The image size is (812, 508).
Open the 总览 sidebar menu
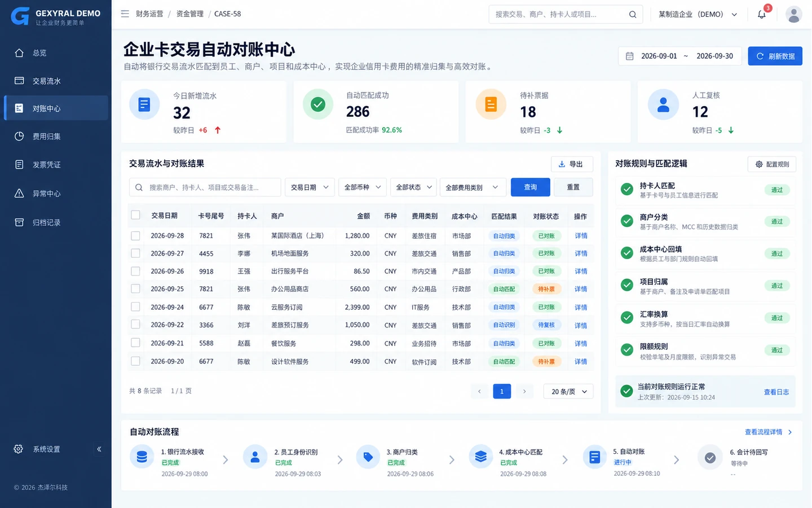point(56,52)
